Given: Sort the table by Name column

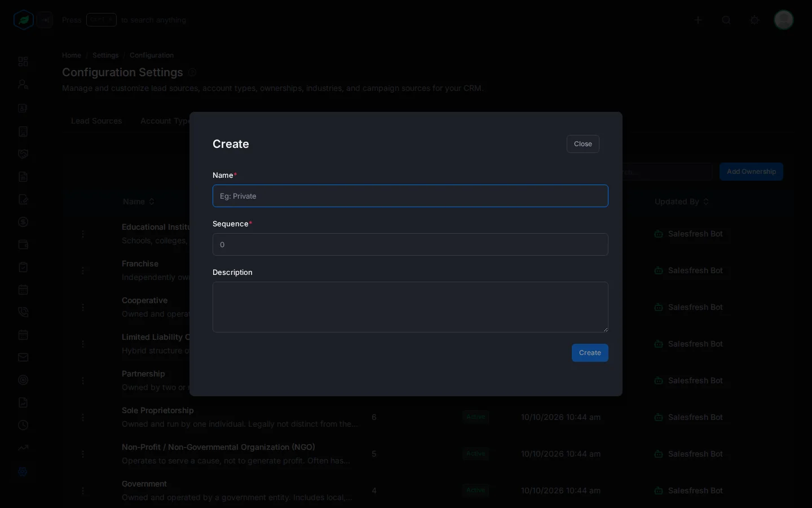Looking at the screenshot, I should [139, 202].
